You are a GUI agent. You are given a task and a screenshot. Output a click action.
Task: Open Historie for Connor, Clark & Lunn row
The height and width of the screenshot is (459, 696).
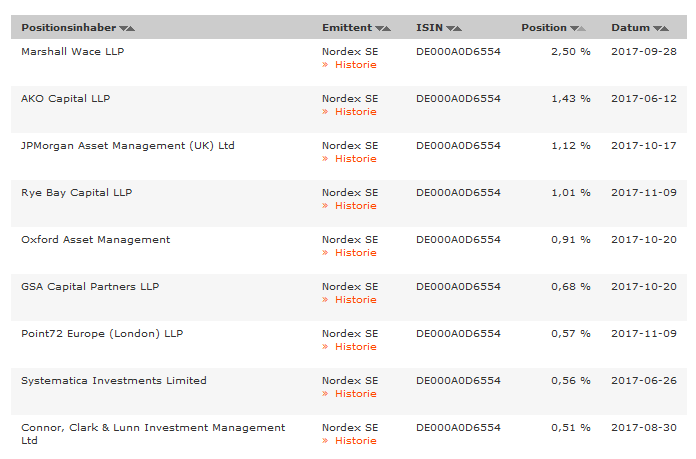[355, 441]
